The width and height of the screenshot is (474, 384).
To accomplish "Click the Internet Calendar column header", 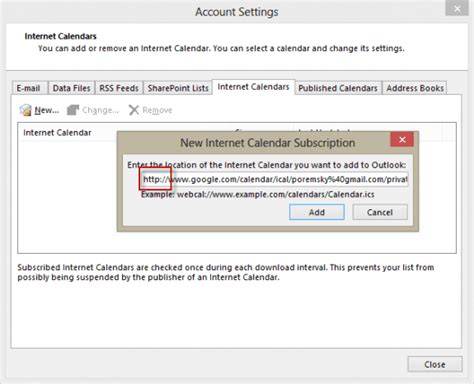I will [57, 133].
